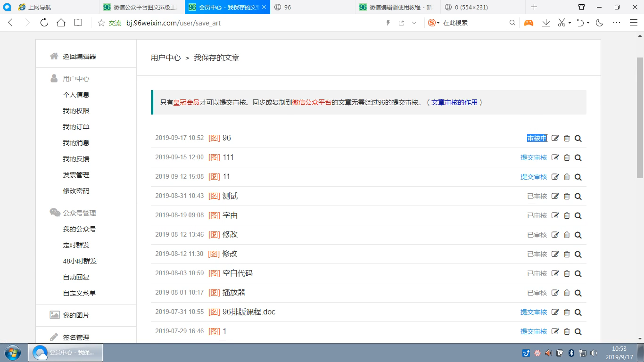Toggle night mode moon icon

point(600,23)
